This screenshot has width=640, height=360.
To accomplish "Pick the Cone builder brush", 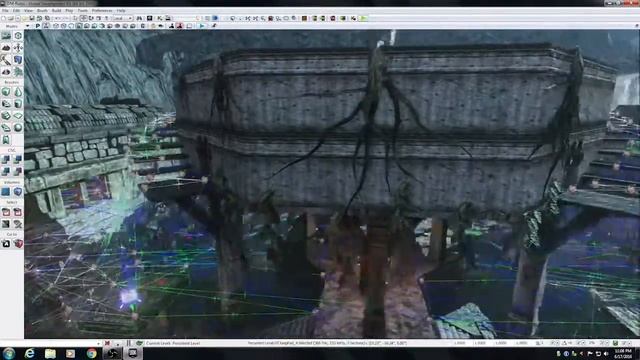I will [18, 92].
